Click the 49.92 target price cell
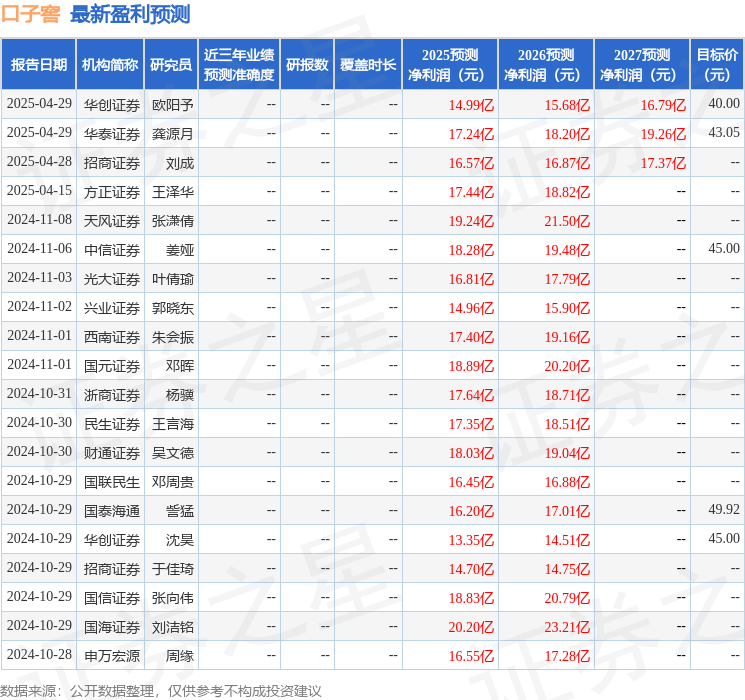 point(723,510)
